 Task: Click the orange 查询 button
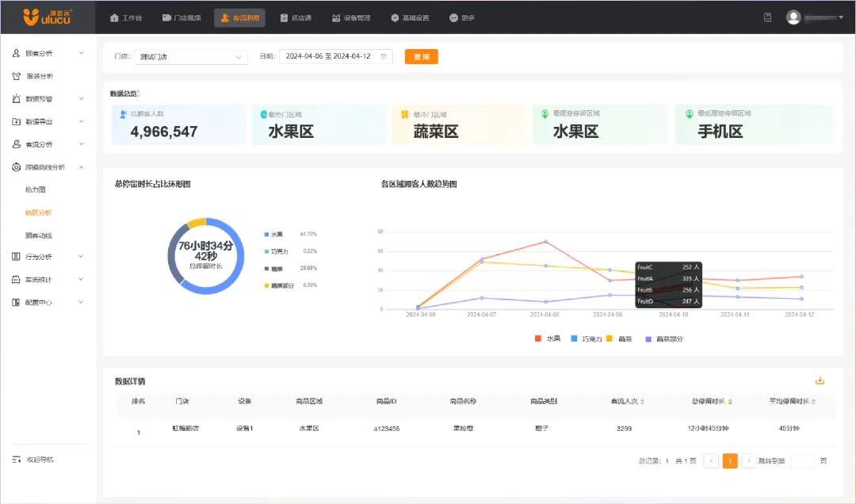pyautogui.click(x=422, y=57)
